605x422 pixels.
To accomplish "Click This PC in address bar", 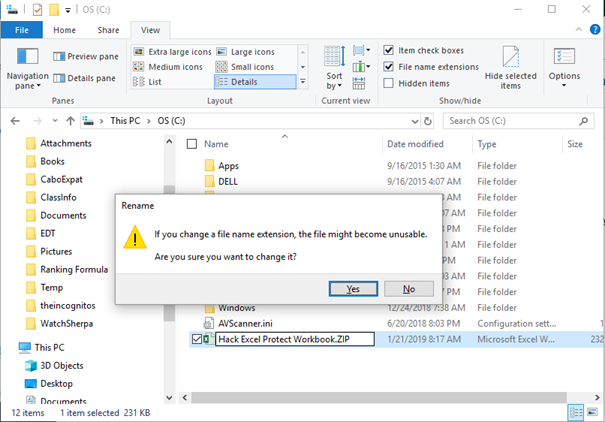I will click(x=125, y=121).
